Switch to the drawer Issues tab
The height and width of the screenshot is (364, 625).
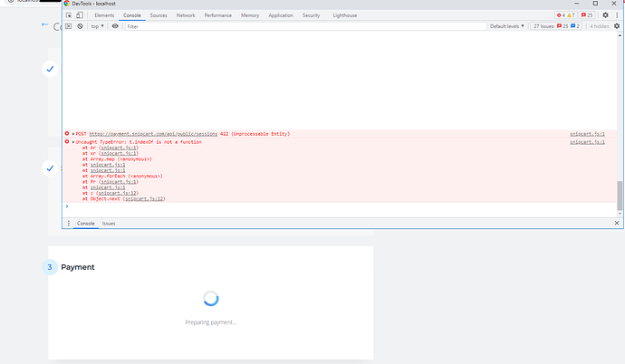click(109, 224)
